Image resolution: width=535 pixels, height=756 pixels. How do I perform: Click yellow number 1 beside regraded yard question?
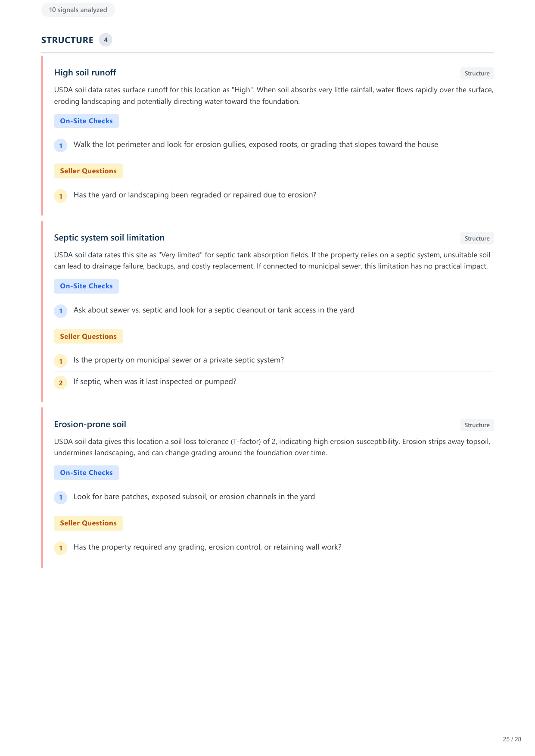61,196
